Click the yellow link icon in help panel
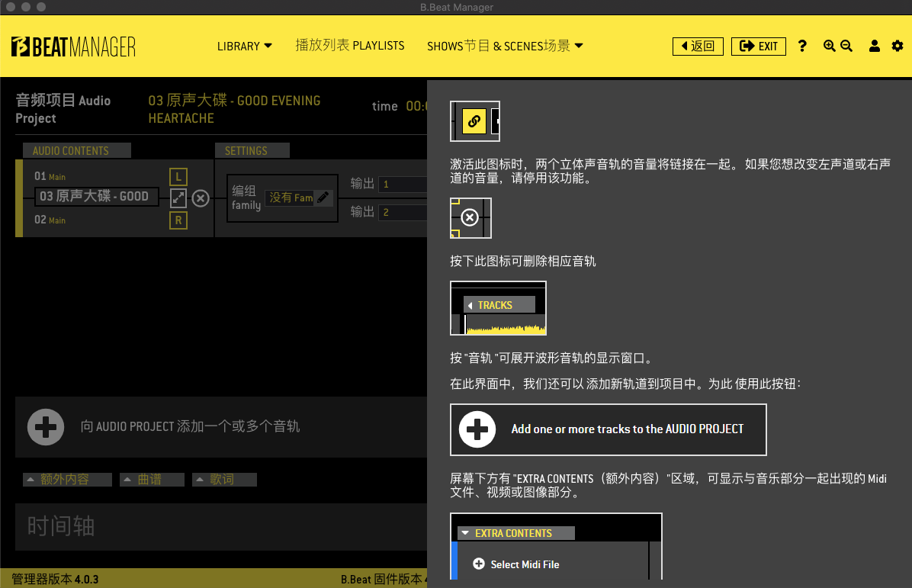The image size is (912, 588). [474, 121]
